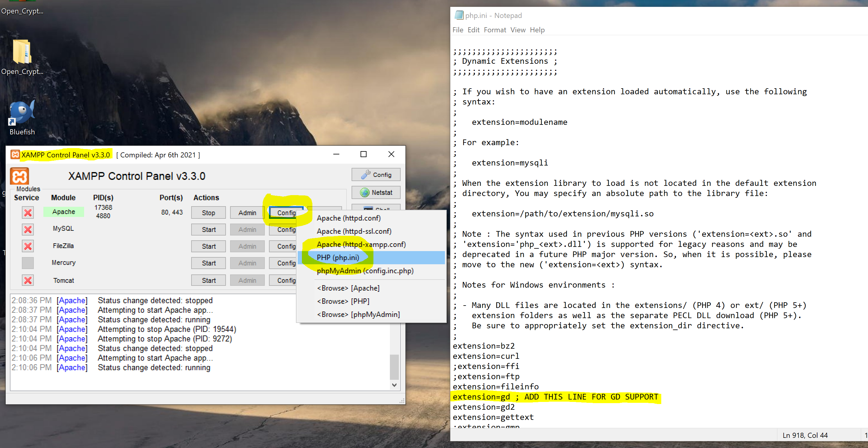Viewport: 868px width, 448px height.
Task: Toggle the Tomcat service checkbox
Action: coord(28,280)
